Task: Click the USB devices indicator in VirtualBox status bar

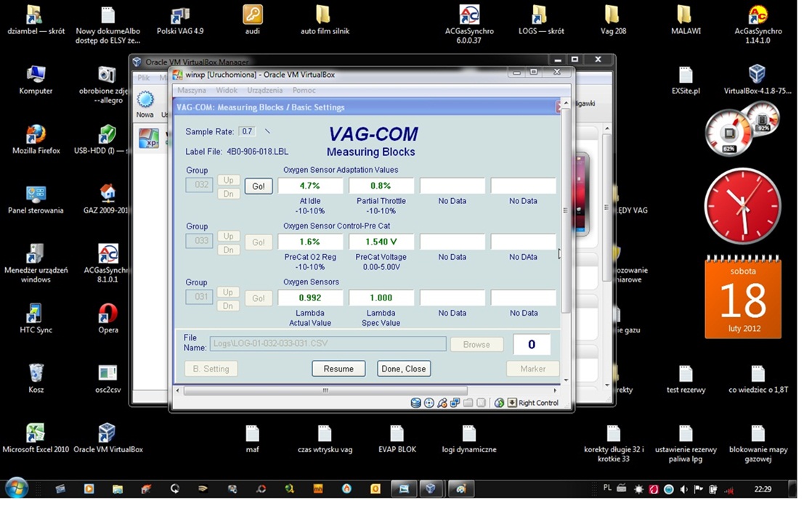Action: click(442, 403)
